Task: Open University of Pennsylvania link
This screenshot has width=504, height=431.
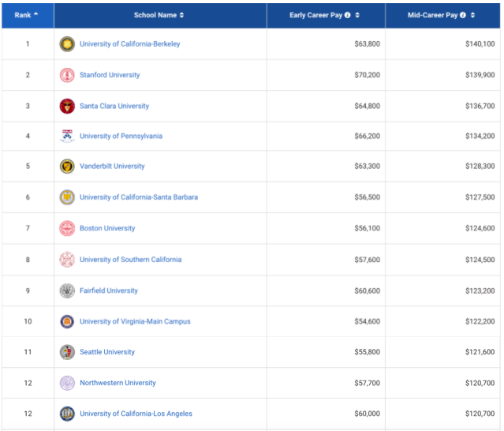Action: click(x=121, y=136)
